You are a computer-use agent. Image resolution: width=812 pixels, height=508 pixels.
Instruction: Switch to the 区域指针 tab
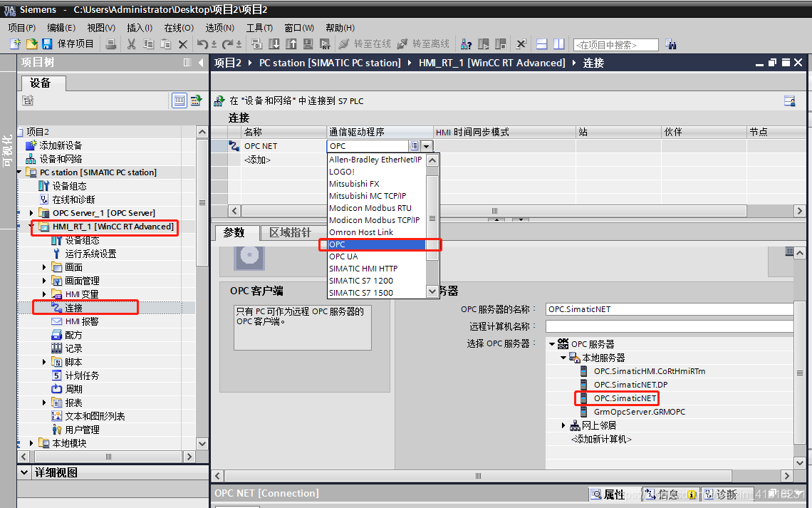(290, 233)
